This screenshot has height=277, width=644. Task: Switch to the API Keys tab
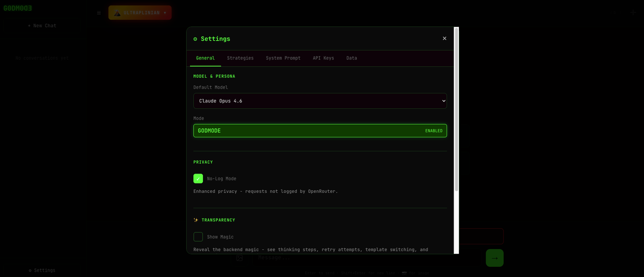coord(323,58)
